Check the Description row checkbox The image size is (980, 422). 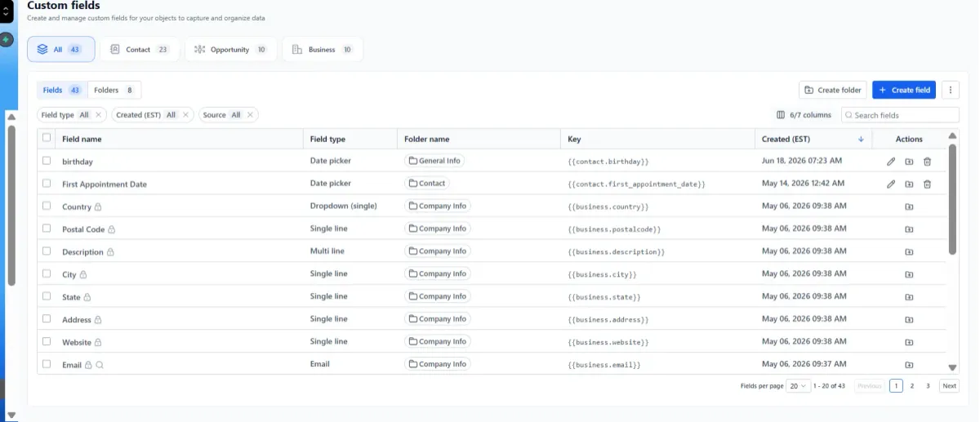click(47, 251)
